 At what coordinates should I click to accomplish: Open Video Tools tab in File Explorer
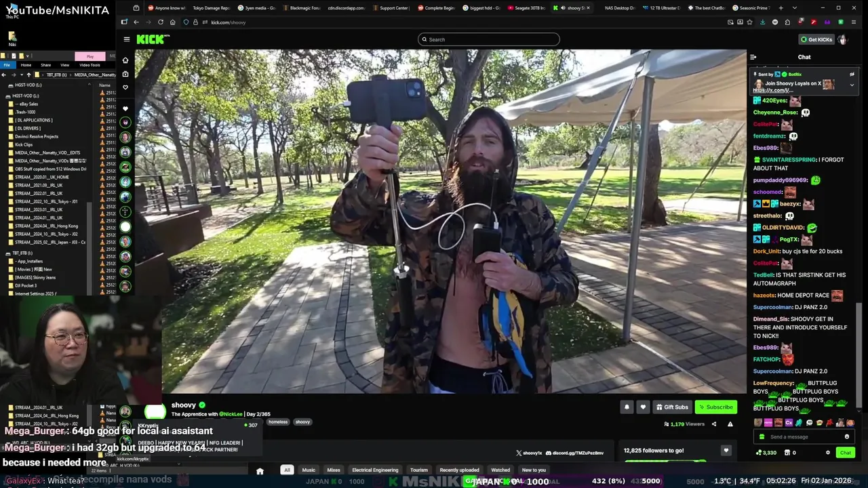point(90,65)
